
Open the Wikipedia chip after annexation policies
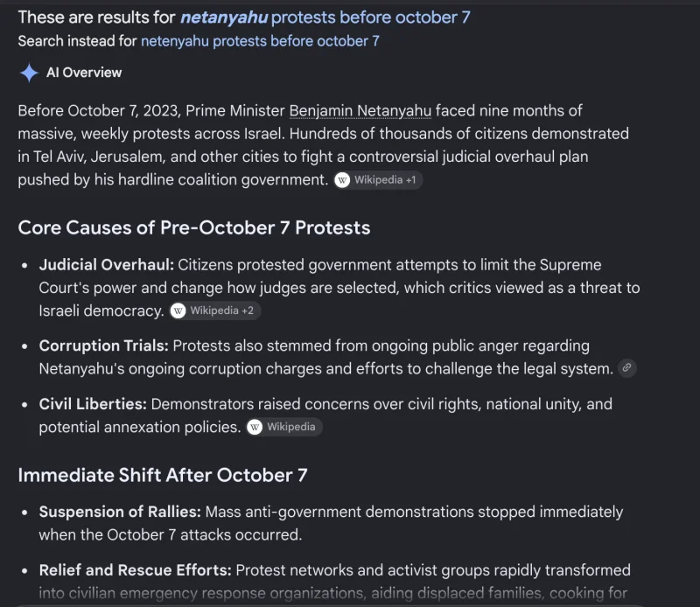[x=283, y=427]
